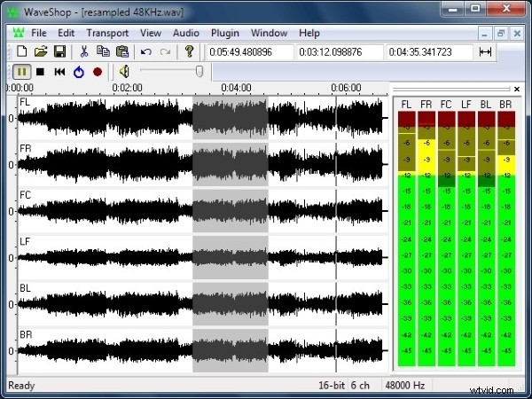Open the Window menu
The width and height of the screenshot is (532, 399).
pos(269,33)
